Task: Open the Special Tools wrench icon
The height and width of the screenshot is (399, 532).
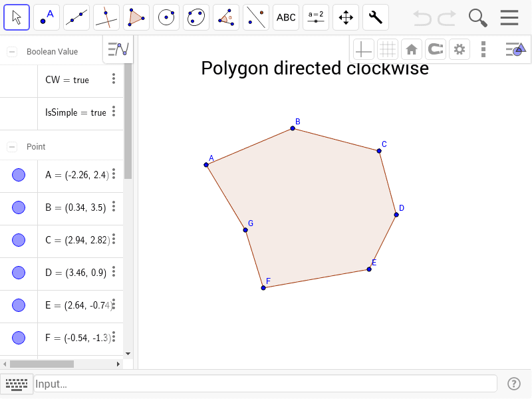Action: (x=375, y=17)
